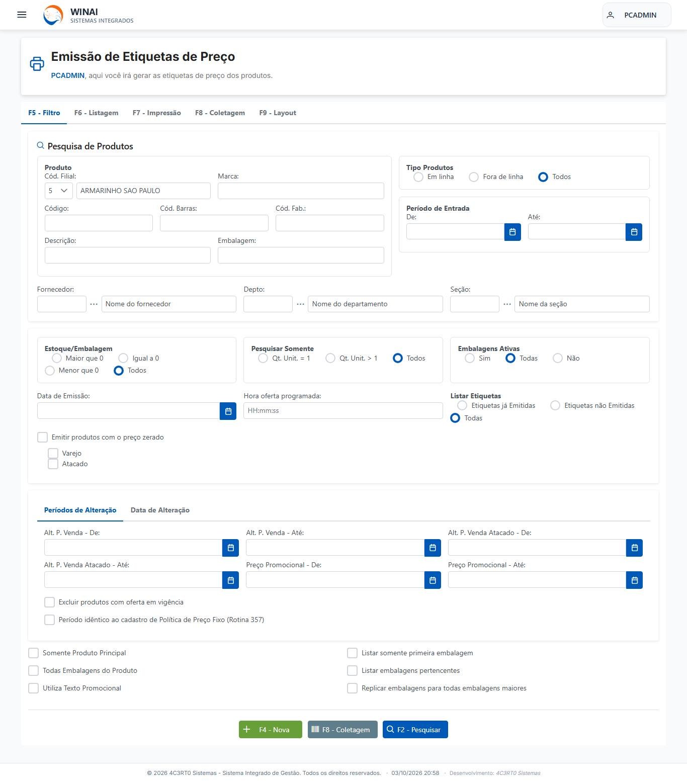Select Em linha product type
687x784 pixels.
tap(418, 177)
